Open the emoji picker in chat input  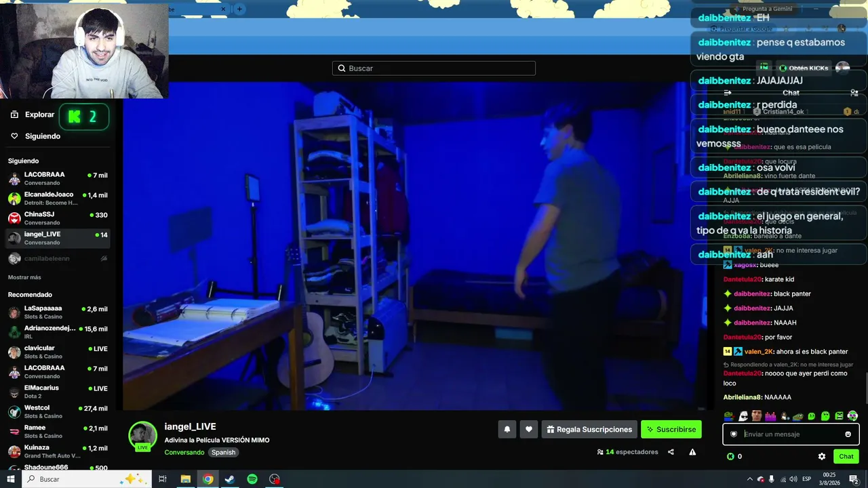point(848,434)
